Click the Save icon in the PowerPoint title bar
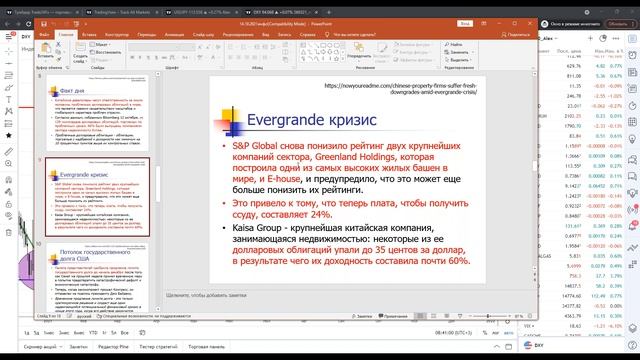This screenshot has height=360, width=640. pyautogui.click(x=44, y=24)
